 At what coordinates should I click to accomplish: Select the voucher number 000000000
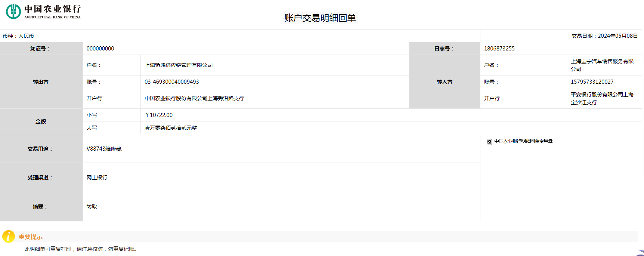point(100,49)
